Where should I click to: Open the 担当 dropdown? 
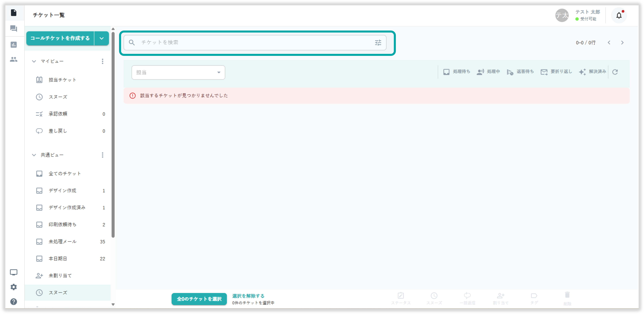tap(178, 73)
